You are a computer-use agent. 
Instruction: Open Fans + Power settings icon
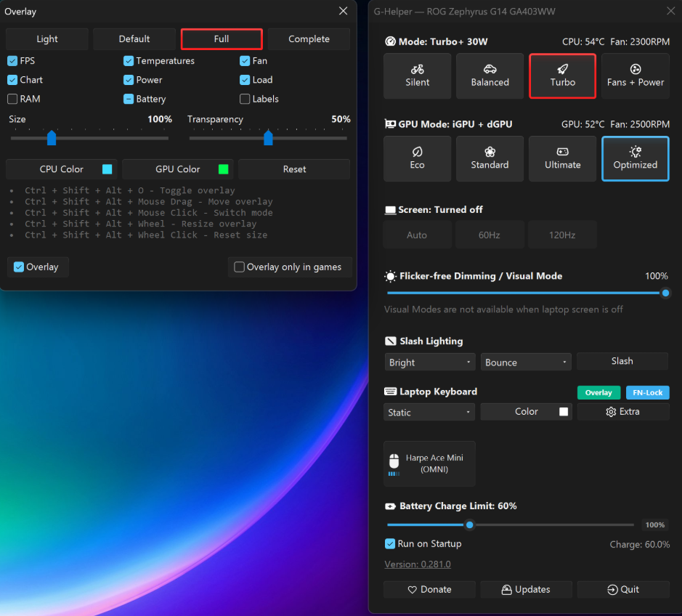[635, 69]
